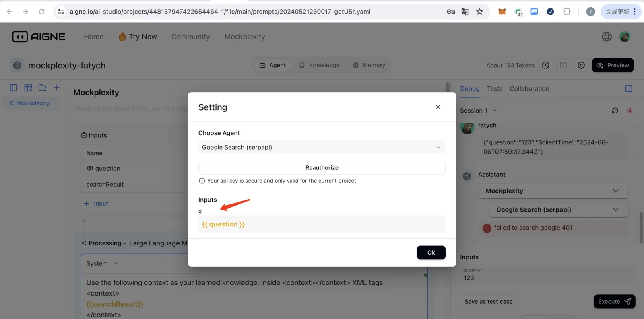Close the Setting dialog
644x319 pixels.
coord(438,107)
